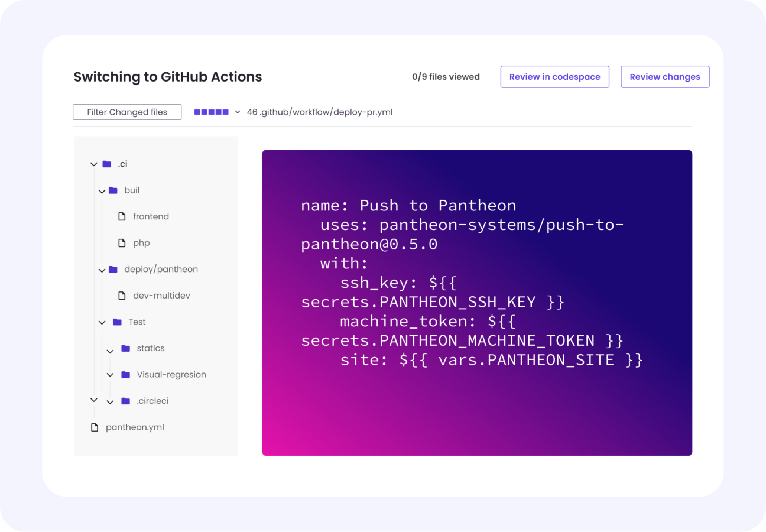Screen dimensions: 766x532
Task: Collapse the .ci folder chevron
Action: click(x=93, y=164)
